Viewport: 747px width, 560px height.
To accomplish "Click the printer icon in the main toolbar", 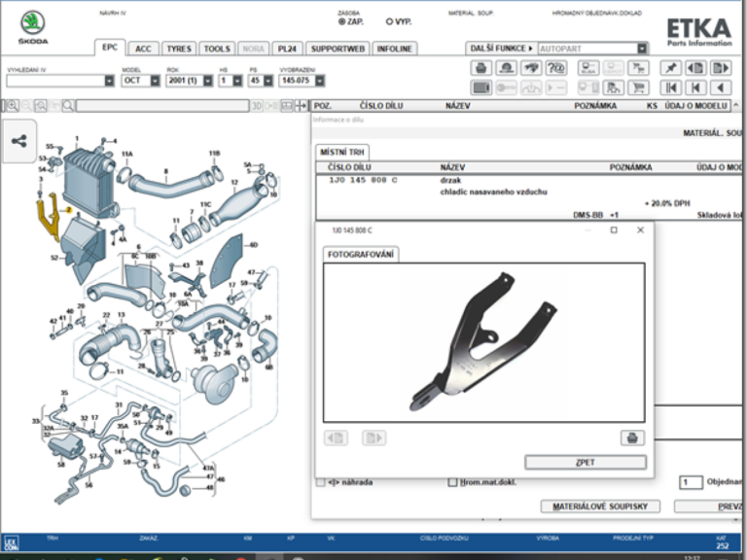I will point(480,68).
